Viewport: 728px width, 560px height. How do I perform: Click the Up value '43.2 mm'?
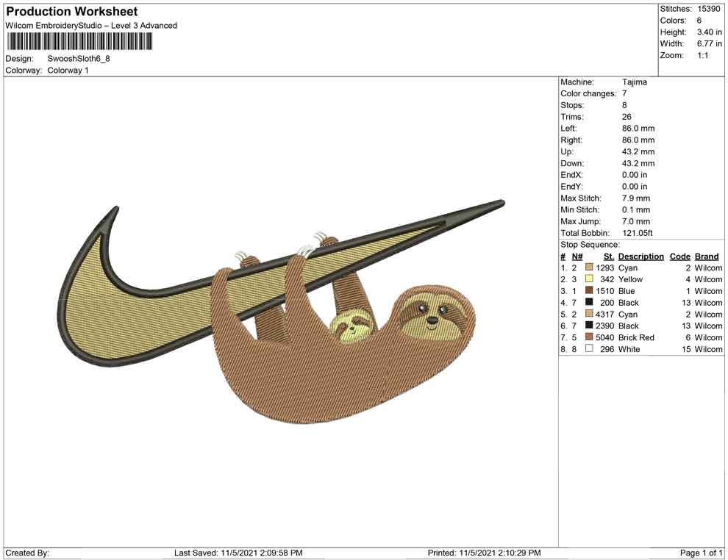638,151
